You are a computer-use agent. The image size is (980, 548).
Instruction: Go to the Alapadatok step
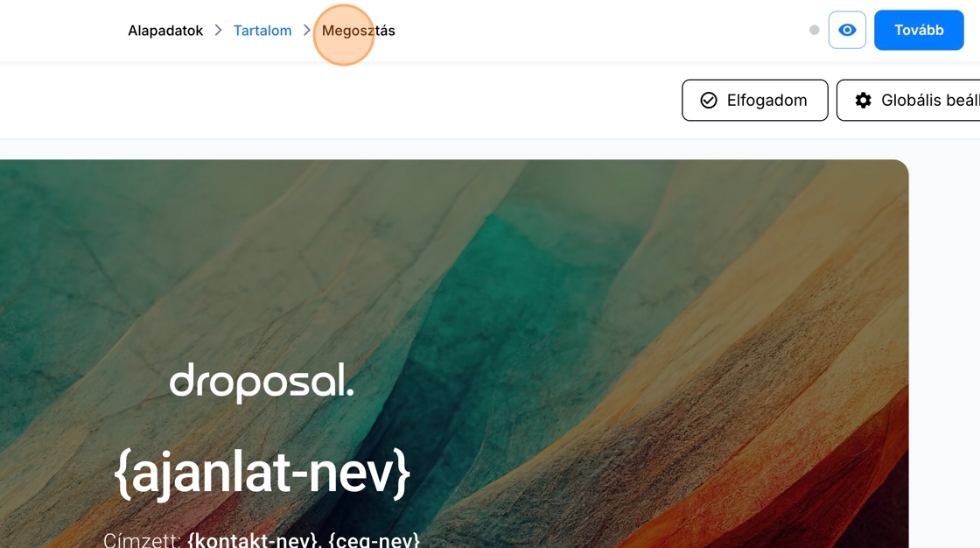pyautogui.click(x=165, y=31)
